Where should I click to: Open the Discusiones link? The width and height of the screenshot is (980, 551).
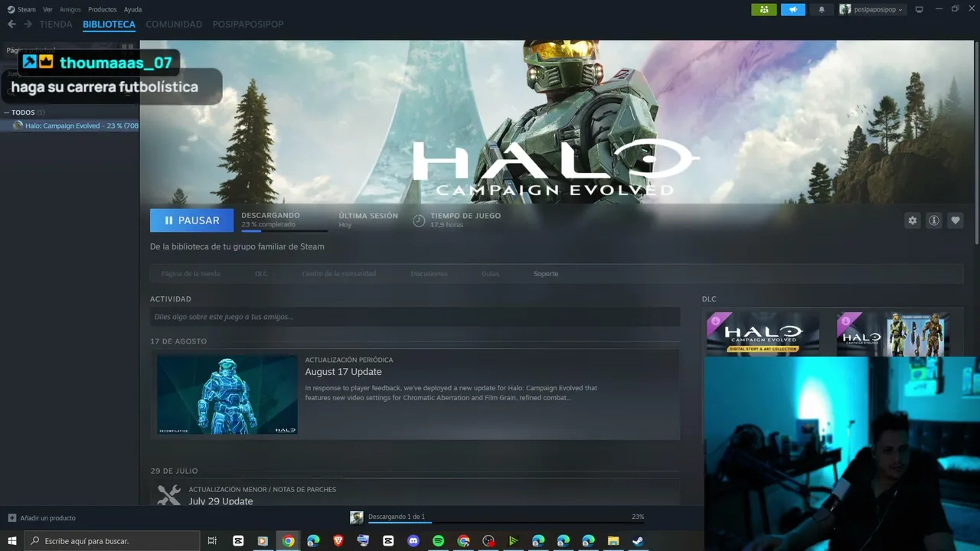tap(429, 273)
